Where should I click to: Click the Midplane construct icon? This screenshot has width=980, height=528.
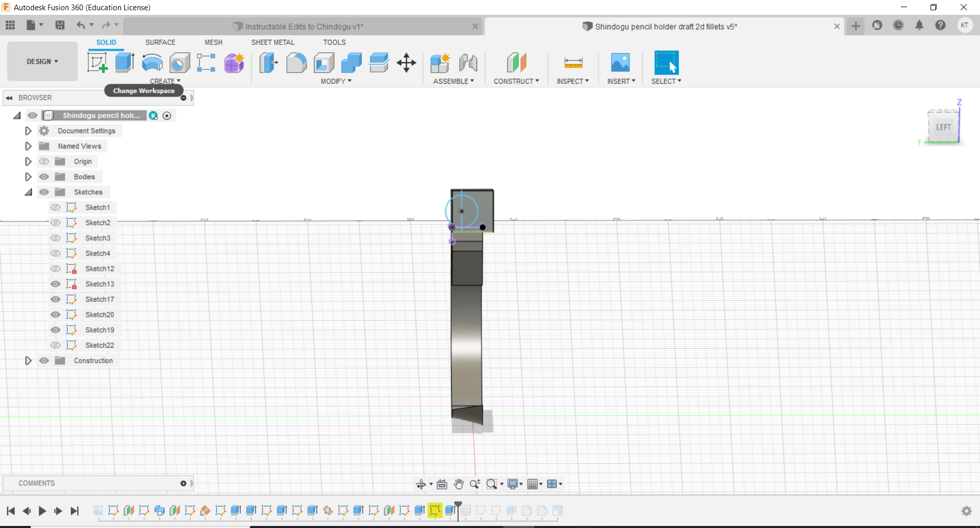[517, 63]
